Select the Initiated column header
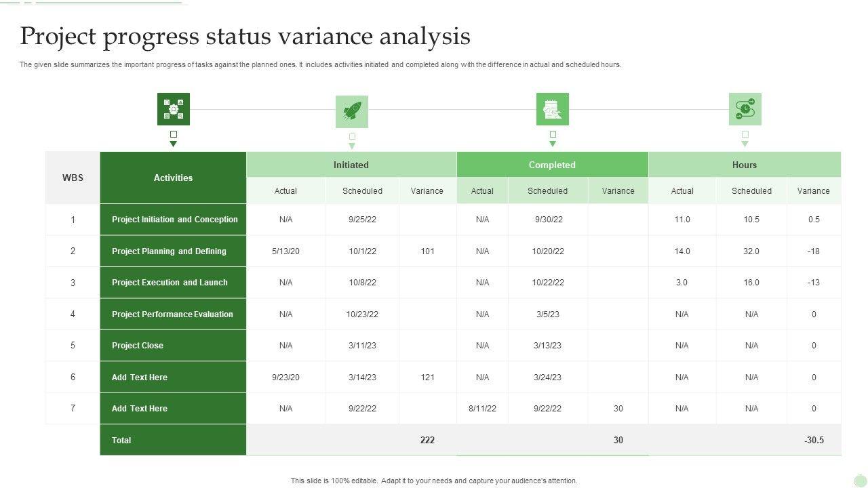868x488 pixels. (351, 165)
